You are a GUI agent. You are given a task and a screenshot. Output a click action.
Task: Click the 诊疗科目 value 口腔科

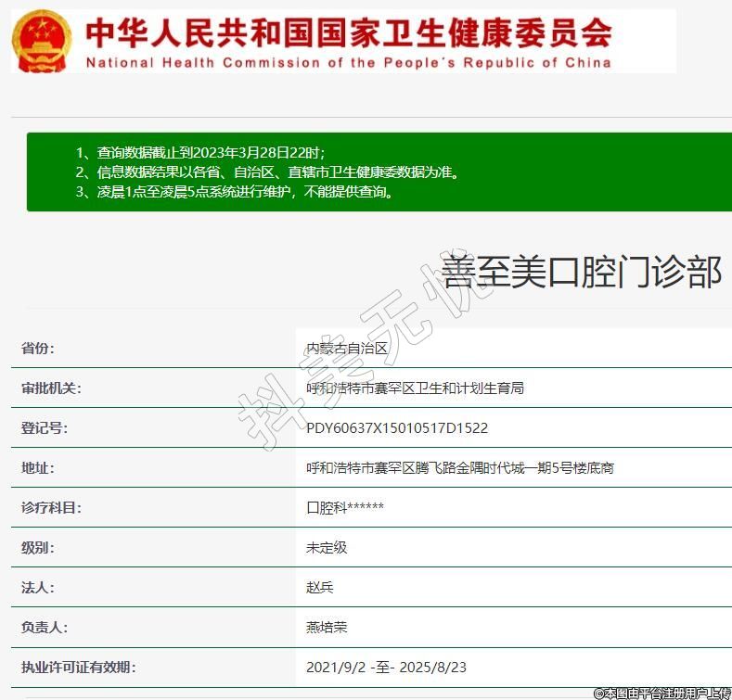click(x=345, y=508)
